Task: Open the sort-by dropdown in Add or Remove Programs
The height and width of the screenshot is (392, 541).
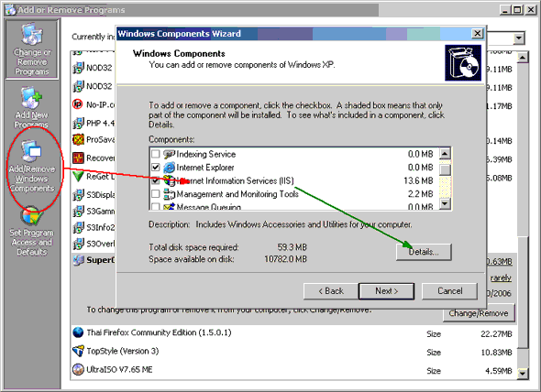Action: click(519, 38)
